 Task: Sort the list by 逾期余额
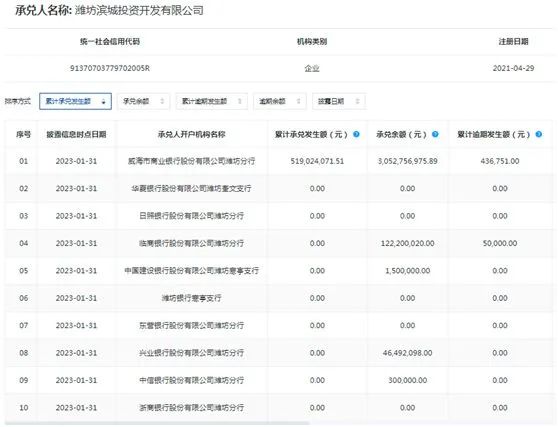pos(279,101)
